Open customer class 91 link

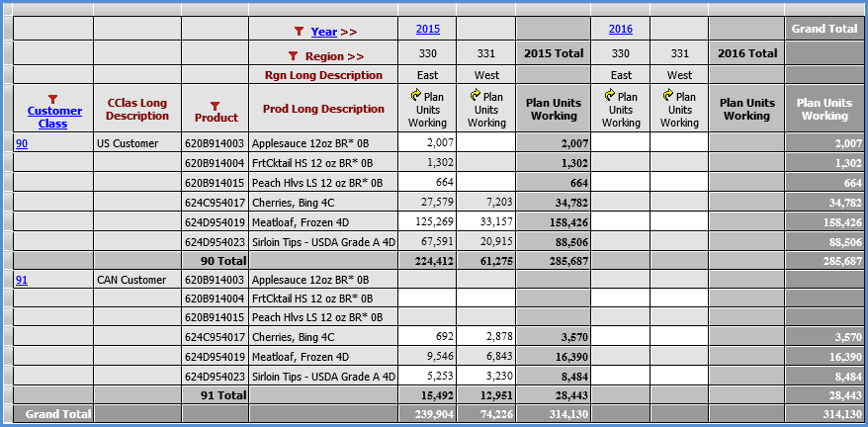22,280
